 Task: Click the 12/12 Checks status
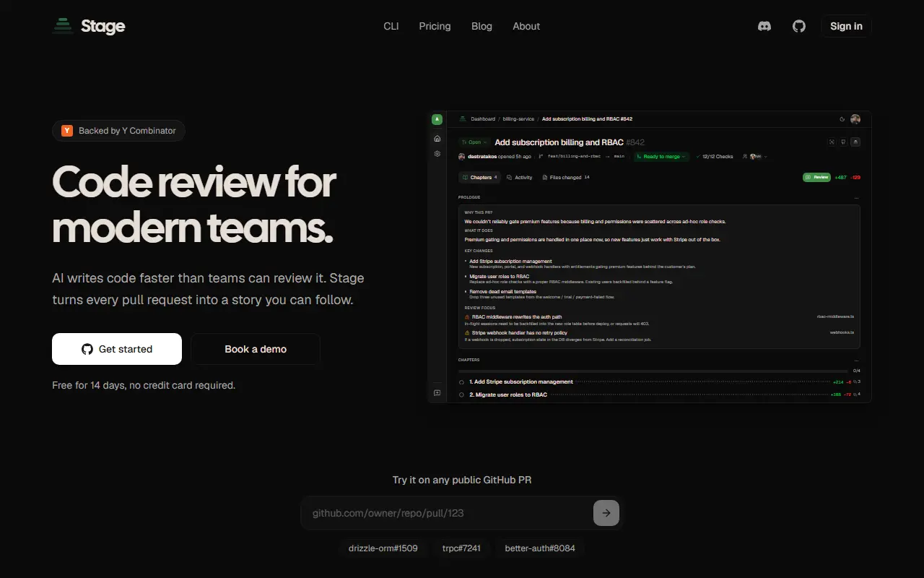(715, 156)
